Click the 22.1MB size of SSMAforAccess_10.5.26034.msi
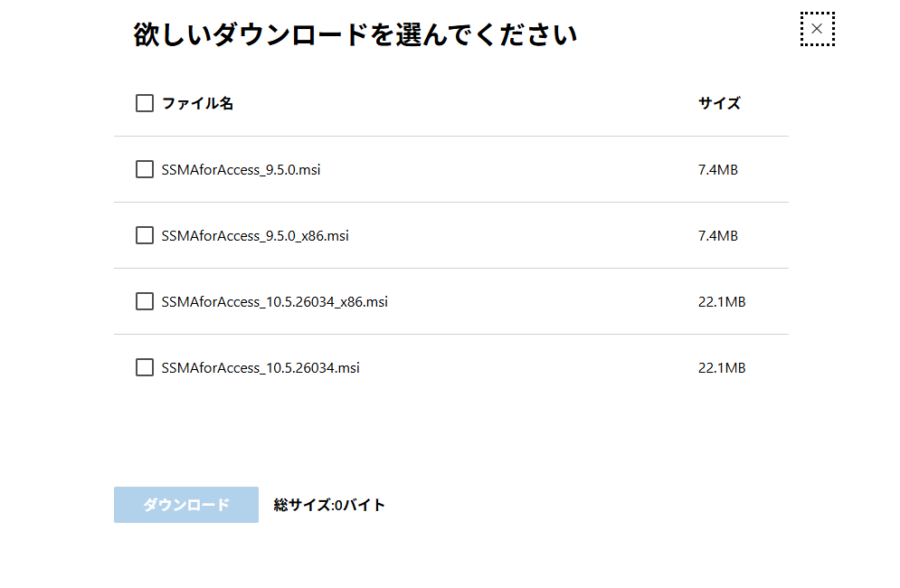The image size is (900, 588). [722, 367]
